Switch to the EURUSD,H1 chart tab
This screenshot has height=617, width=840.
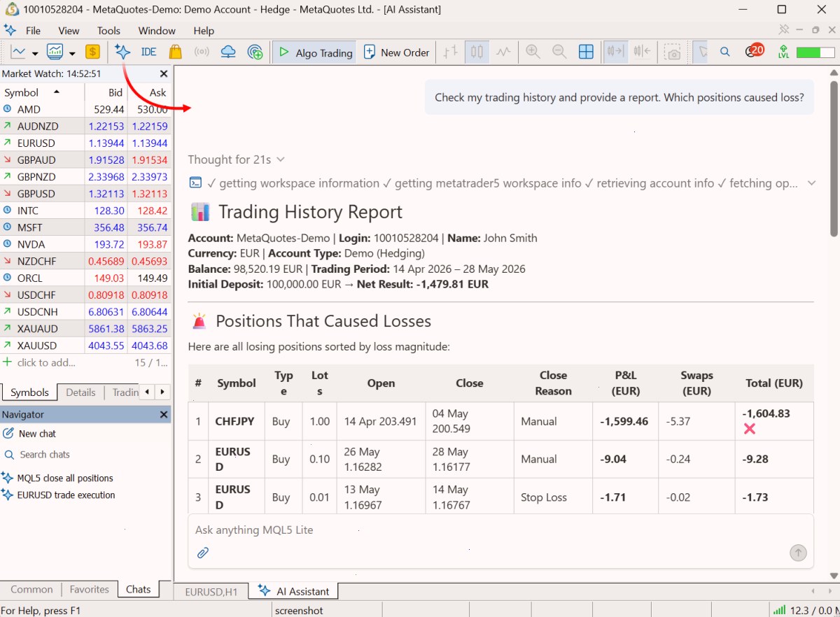click(211, 592)
